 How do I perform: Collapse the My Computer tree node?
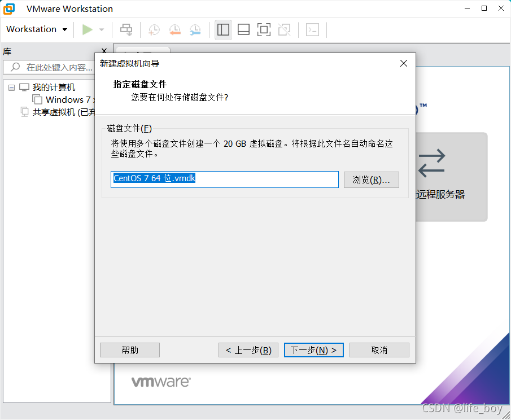click(11, 88)
